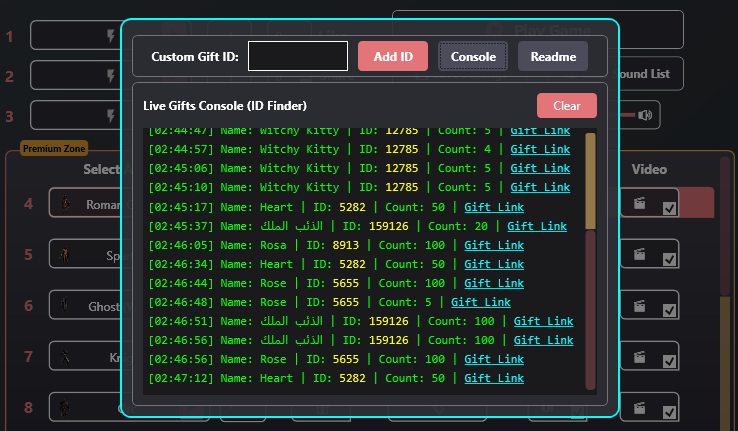
Task: Open Gift Link for 02:45:10 Witchy Kitty
Action: 540,187
